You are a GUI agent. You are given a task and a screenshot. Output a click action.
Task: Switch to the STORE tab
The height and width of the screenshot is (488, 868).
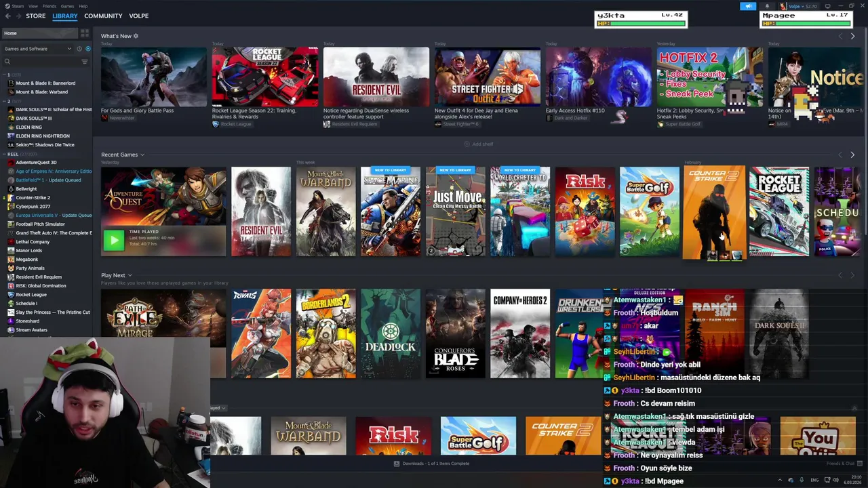click(x=36, y=16)
